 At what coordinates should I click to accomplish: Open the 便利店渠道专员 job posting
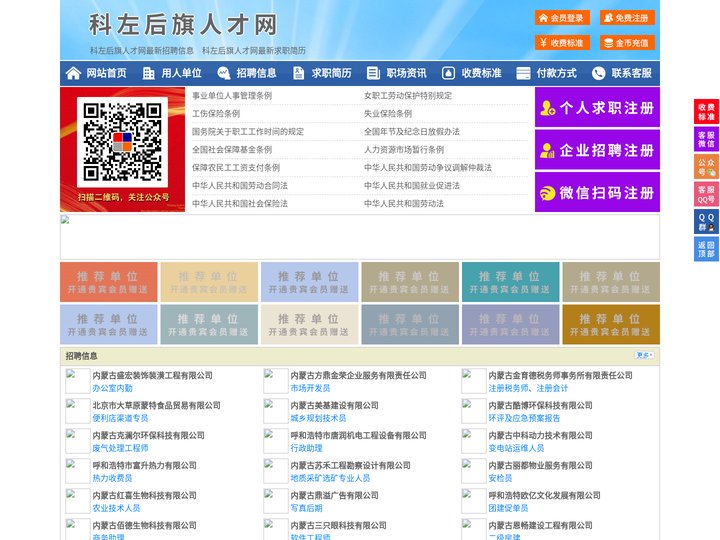point(120,418)
